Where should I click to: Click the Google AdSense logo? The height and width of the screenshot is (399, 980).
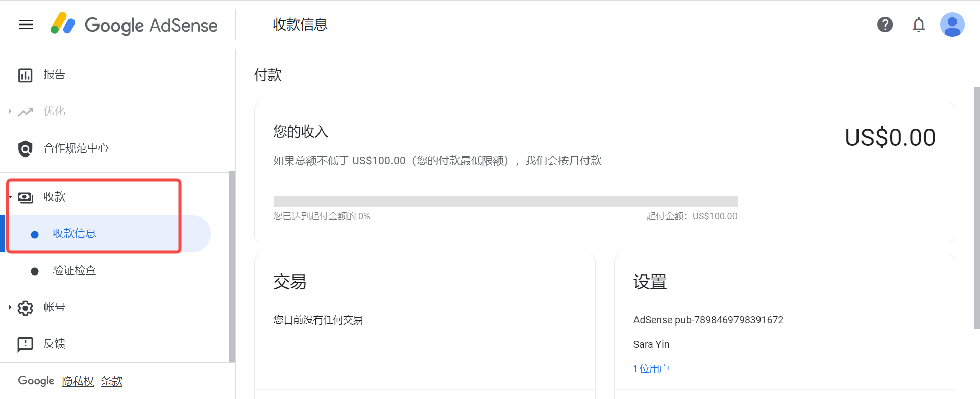click(x=134, y=24)
